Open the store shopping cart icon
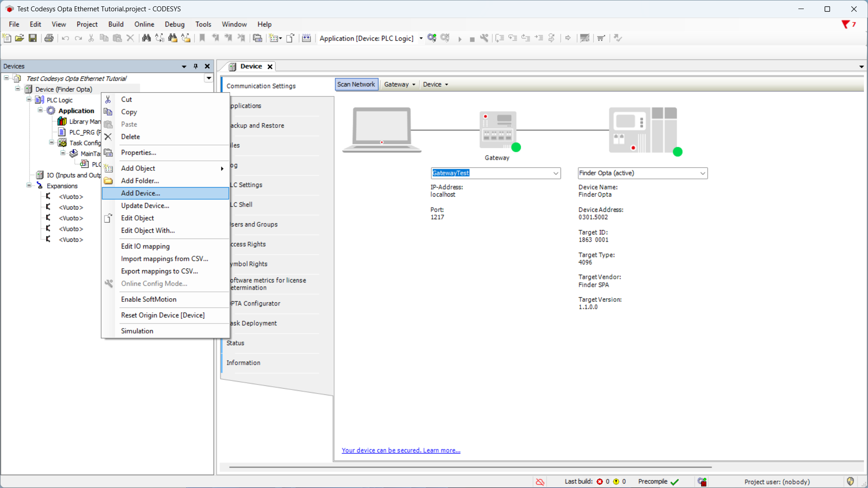Screen dimensions: 868x488 601,38
